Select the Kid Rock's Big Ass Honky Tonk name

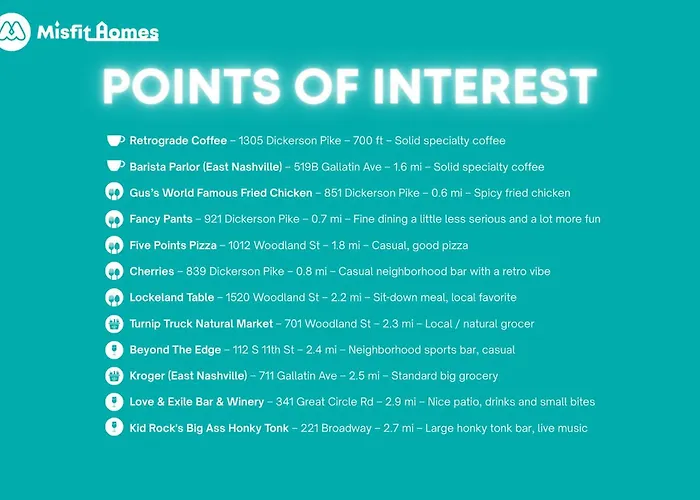(209, 428)
